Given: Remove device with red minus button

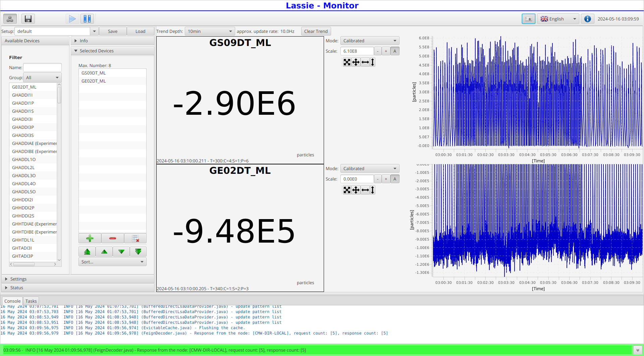Looking at the screenshot, I should (x=113, y=238).
